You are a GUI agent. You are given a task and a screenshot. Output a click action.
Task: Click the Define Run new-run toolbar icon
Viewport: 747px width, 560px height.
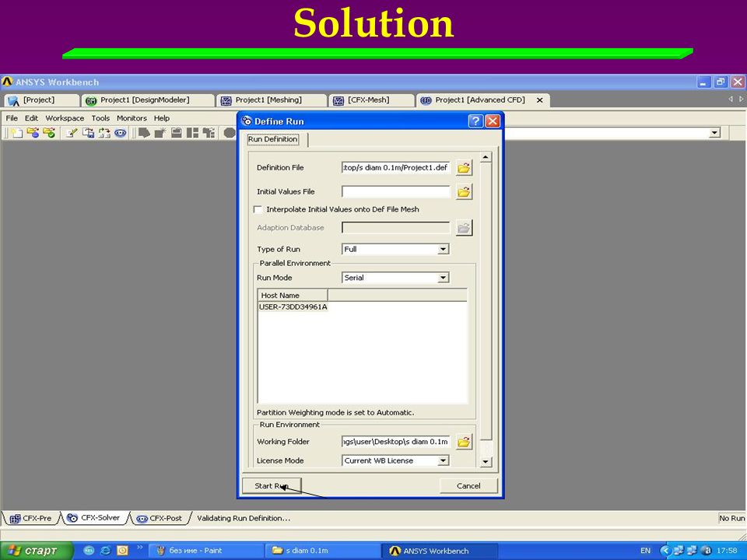(17, 133)
